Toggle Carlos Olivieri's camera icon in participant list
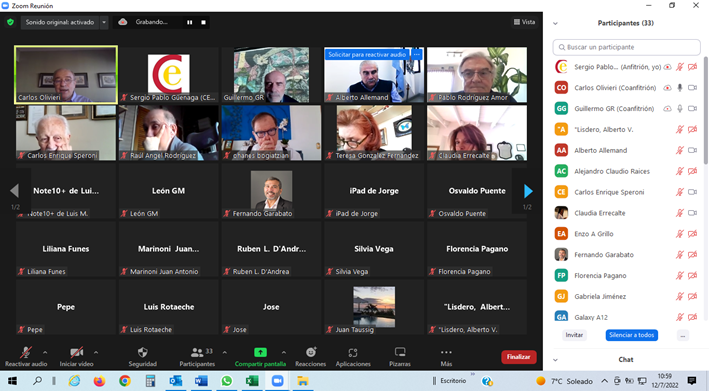This screenshot has height=391, width=709. pyautogui.click(x=692, y=88)
